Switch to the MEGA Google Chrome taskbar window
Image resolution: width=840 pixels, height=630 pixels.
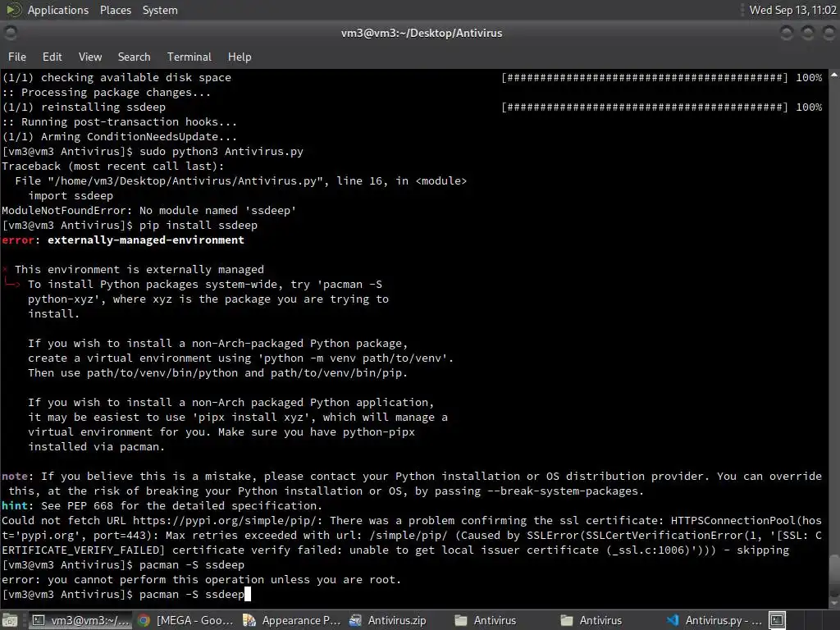pyautogui.click(x=185, y=620)
